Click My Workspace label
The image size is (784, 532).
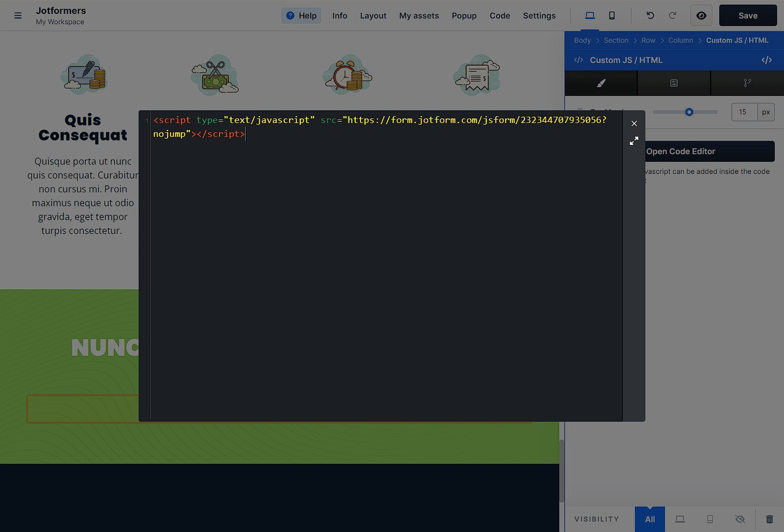tap(60, 22)
